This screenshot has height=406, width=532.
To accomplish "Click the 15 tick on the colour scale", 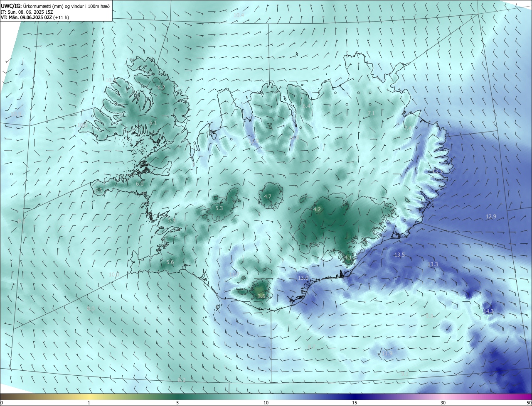I will [355, 403].
